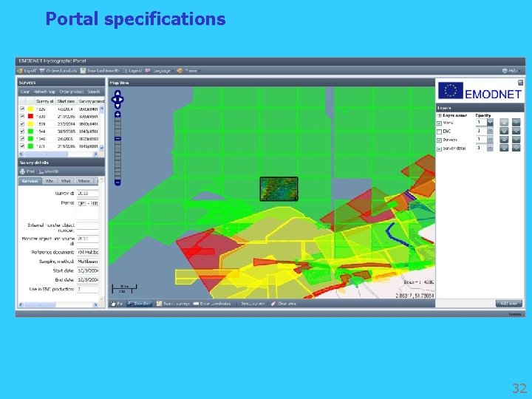Click the bathymetry thumbnail on the map
The height and width of the screenshot is (399, 532).
coord(279,189)
